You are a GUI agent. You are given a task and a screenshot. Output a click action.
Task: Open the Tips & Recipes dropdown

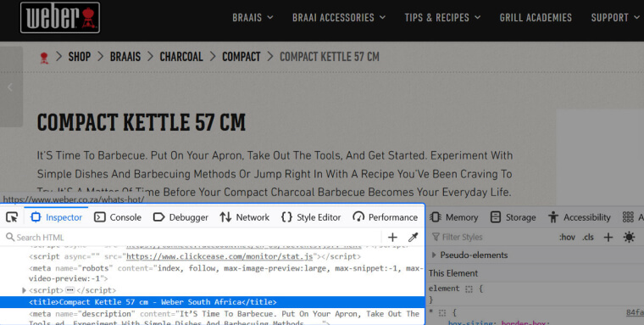click(x=442, y=18)
